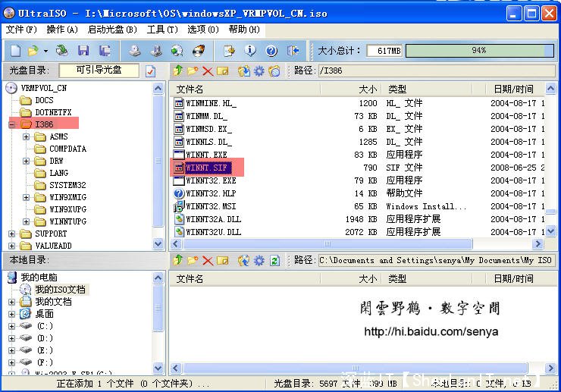This screenshot has width=561, height=392.
Task: Sort the image pane by 大小 column header
Action: [350, 89]
